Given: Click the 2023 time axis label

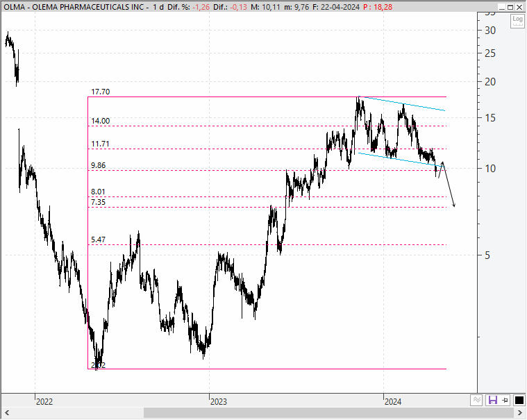Looking at the screenshot, I should tap(219, 402).
